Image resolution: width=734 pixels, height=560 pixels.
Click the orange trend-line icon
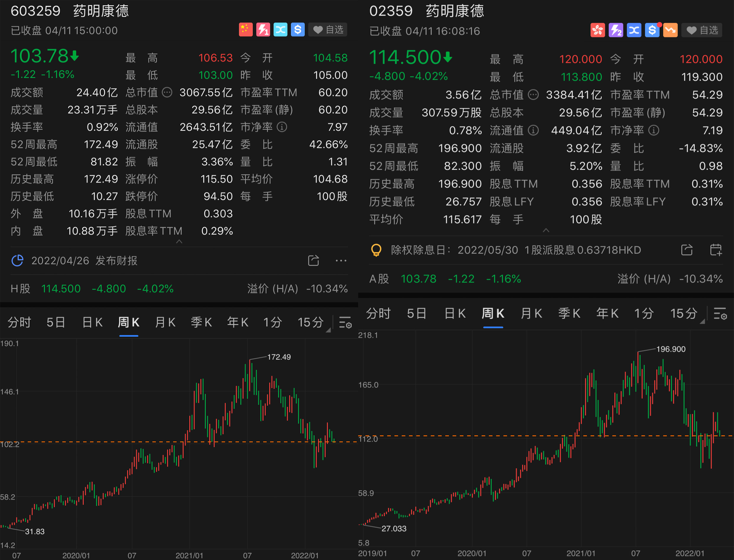(x=670, y=30)
